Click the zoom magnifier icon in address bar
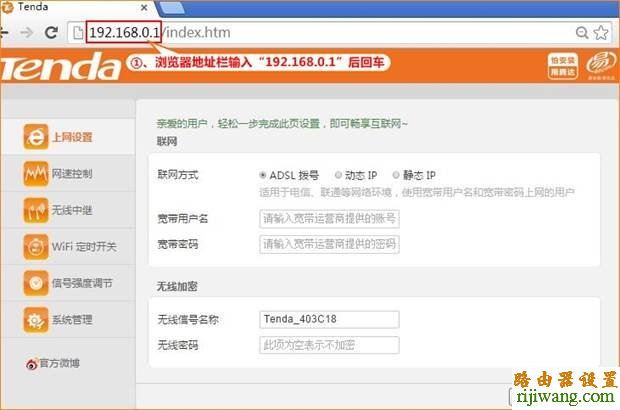The height and width of the screenshot is (410, 620). click(x=582, y=32)
